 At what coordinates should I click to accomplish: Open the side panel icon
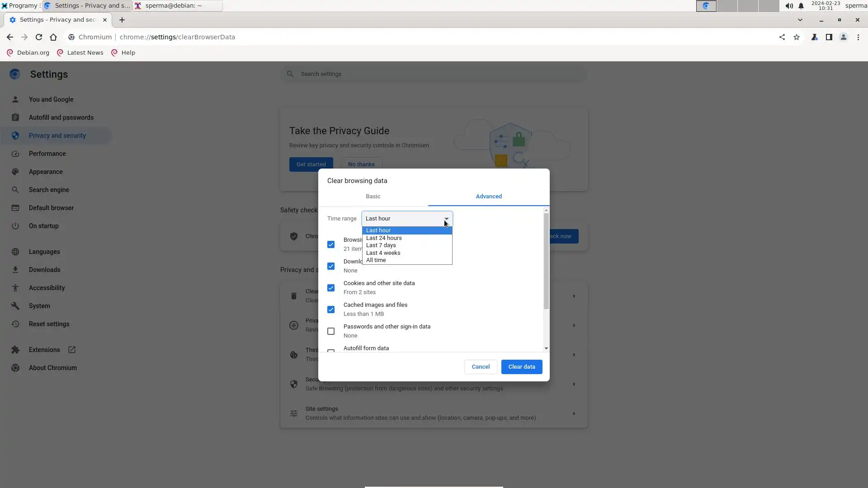[x=829, y=37]
